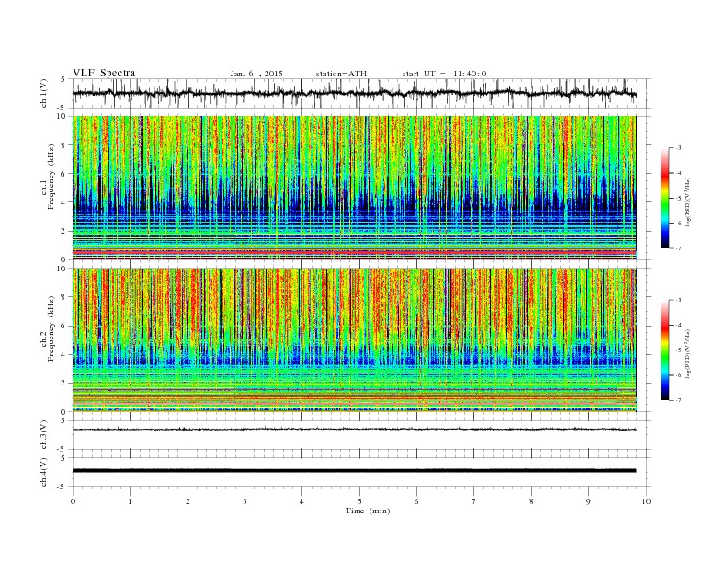The height and width of the screenshot is (563, 728).
Task: Click the "-7" label on ch.2 color bar
Action: [x=678, y=400]
